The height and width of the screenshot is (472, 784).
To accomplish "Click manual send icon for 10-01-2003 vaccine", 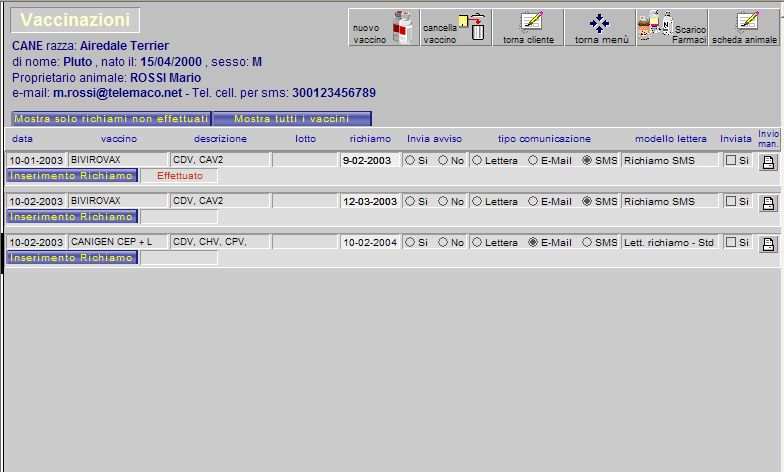I will click(768, 162).
